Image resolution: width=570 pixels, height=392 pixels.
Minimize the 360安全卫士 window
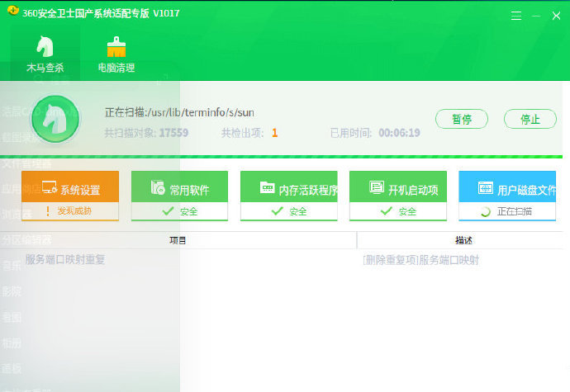tap(536, 16)
